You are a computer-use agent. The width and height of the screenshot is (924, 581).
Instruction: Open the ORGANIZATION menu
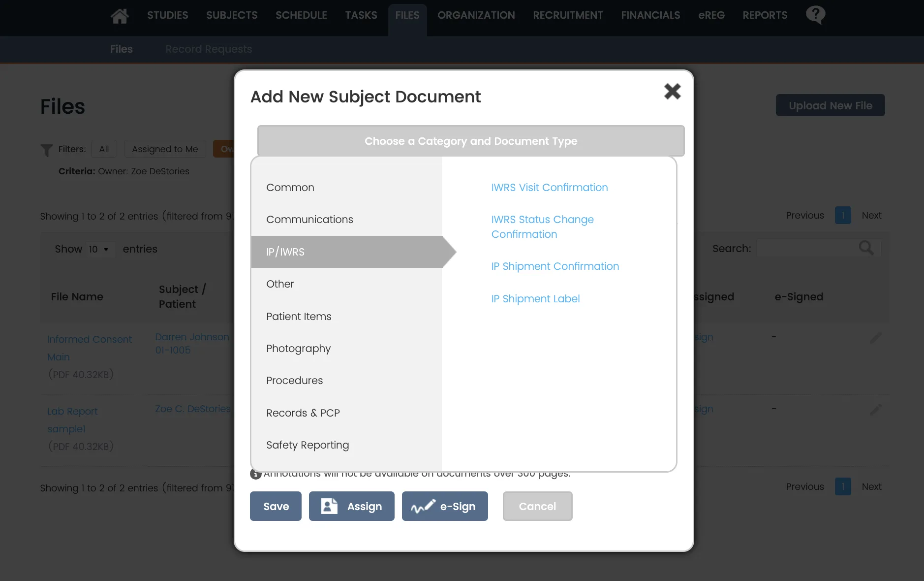click(476, 15)
